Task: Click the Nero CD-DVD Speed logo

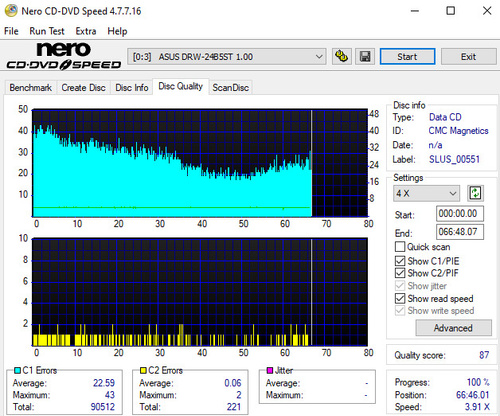Action: [63, 56]
